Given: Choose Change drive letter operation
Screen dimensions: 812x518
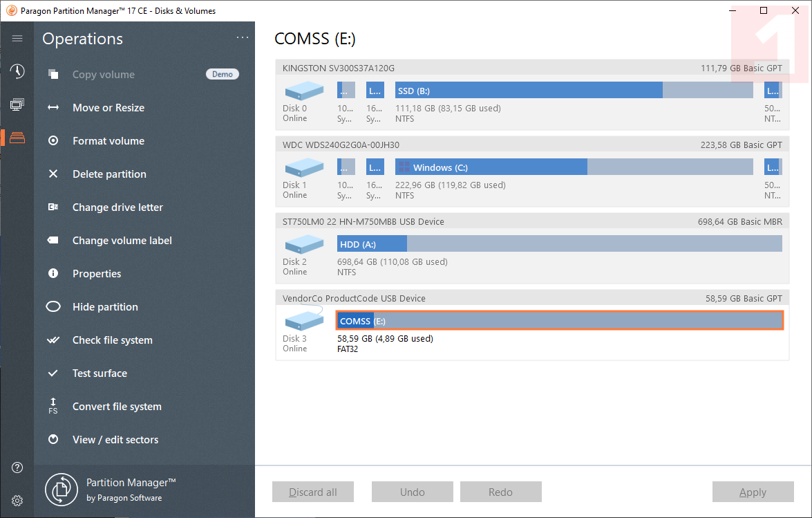Looking at the screenshot, I should coord(117,207).
